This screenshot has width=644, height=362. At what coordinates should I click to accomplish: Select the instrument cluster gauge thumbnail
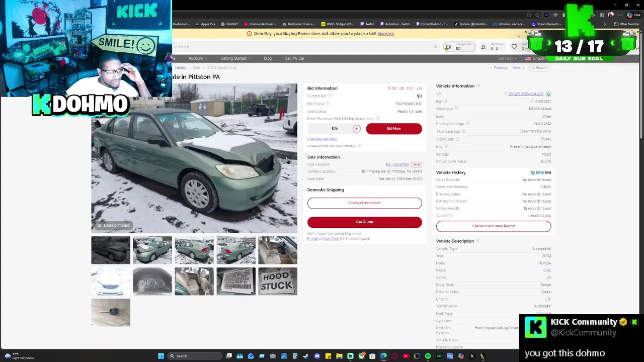coord(152,282)
